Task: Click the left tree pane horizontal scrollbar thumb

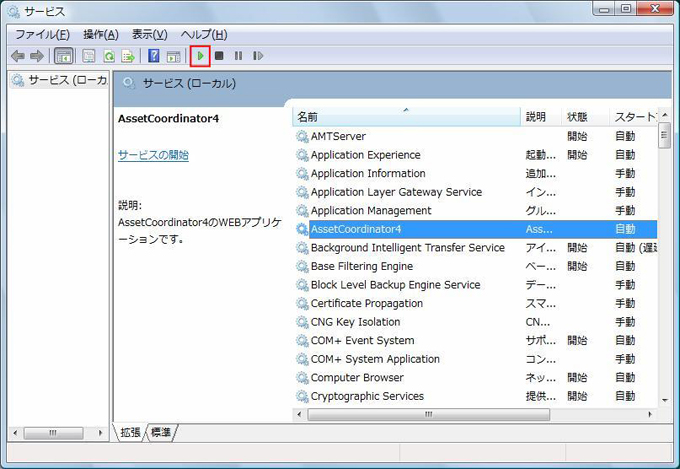Action: coord(53,433)
